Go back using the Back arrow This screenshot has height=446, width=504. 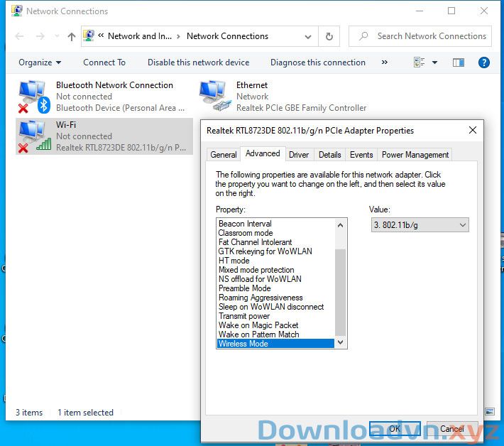[19, 36]
